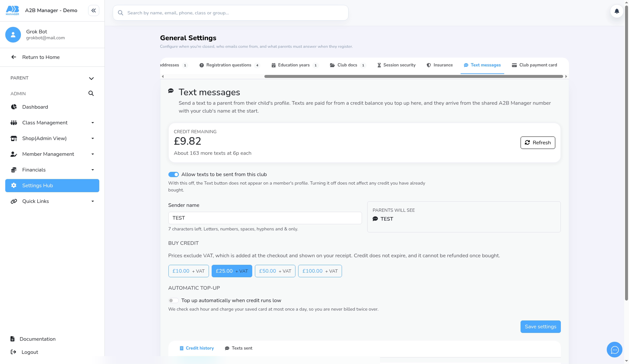
Task: Click the Class Management group icon
Action: click(14, 122)
